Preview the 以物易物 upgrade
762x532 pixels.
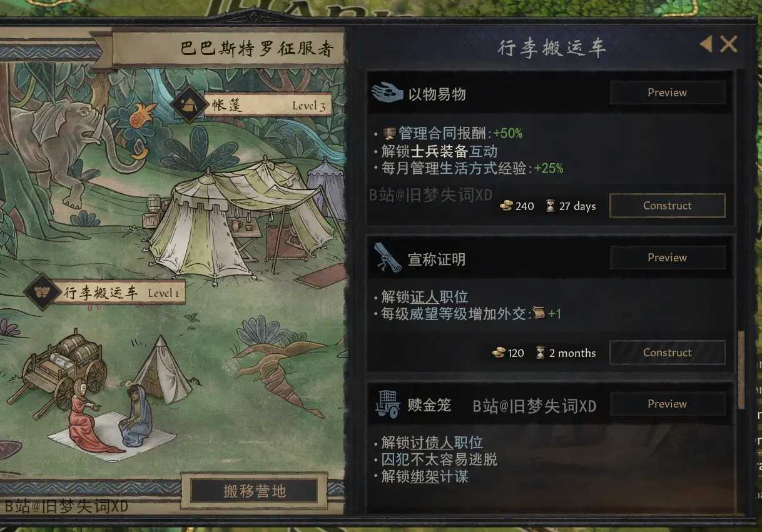pos(668,93)
